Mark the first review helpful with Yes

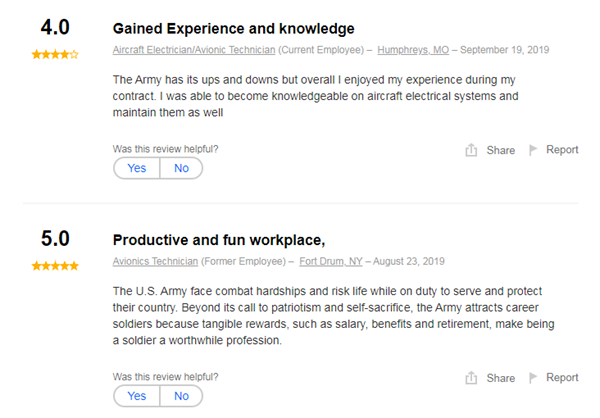click(137, 168)
